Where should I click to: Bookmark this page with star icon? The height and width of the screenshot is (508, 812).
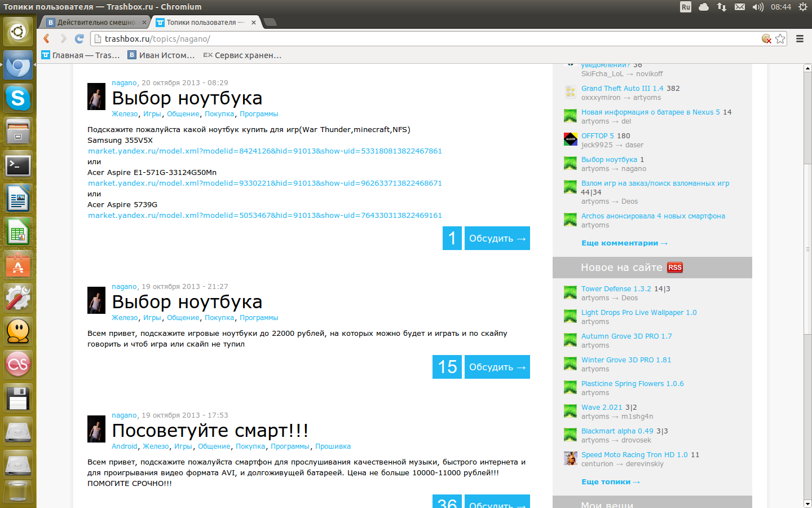click(780, 38)
